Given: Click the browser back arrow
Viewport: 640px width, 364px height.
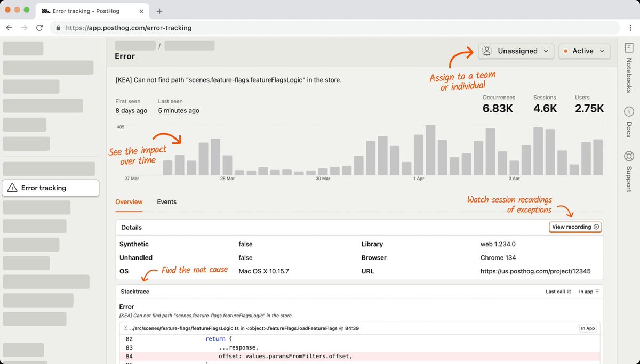Looking at the screenshot, I should point(9,28).
